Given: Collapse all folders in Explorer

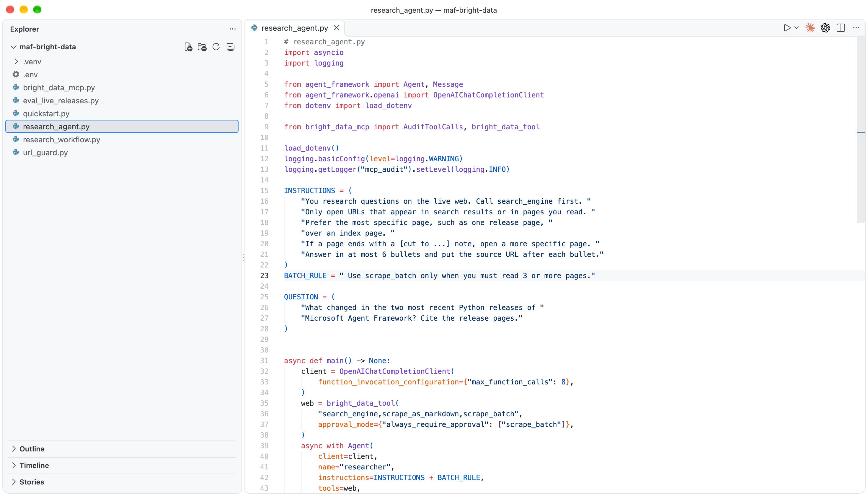Looking at the screenshot, I should [230, 47].
